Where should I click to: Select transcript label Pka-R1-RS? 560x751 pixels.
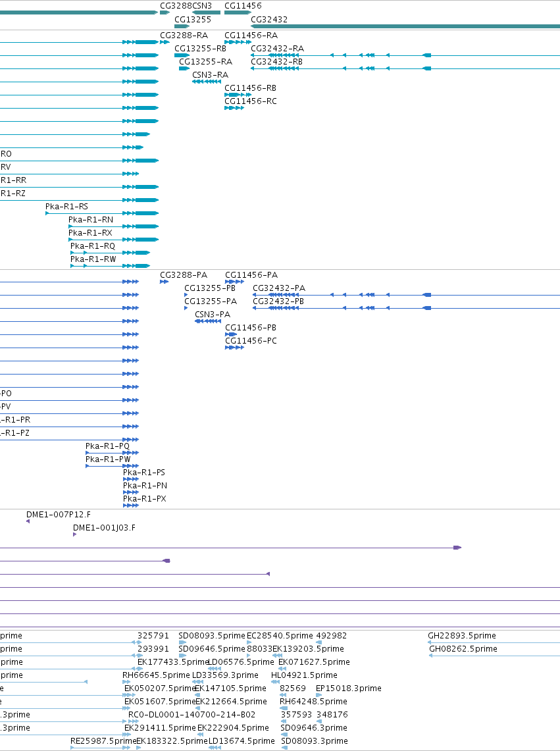pyautogui.click(x=66, y=207)
